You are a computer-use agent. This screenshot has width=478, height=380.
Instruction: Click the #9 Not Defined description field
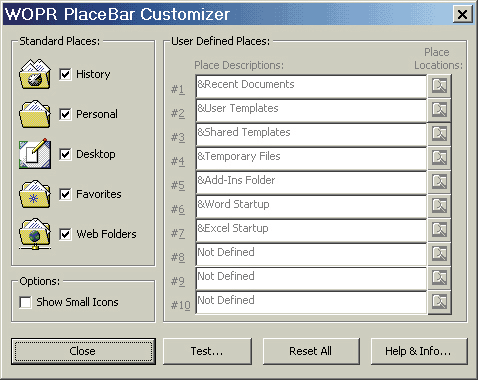point(311,278)
